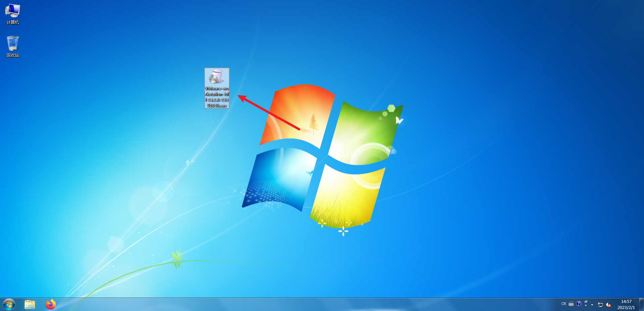Open the language bar options down arrow
Screen dimensions: 644x311
(x=586, y=306)
